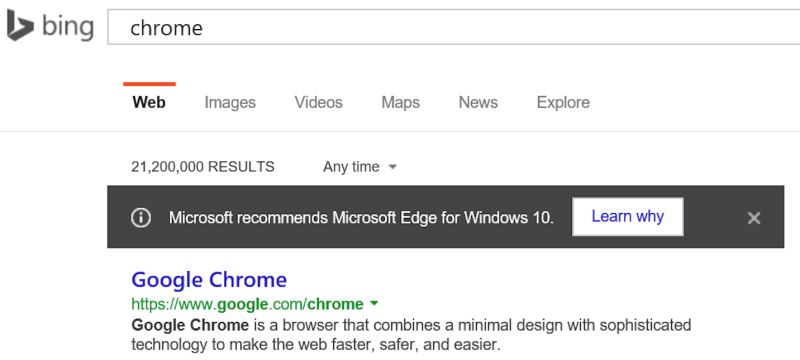Open the Explore tab
The image size is (800, 360).
(563, 102)
